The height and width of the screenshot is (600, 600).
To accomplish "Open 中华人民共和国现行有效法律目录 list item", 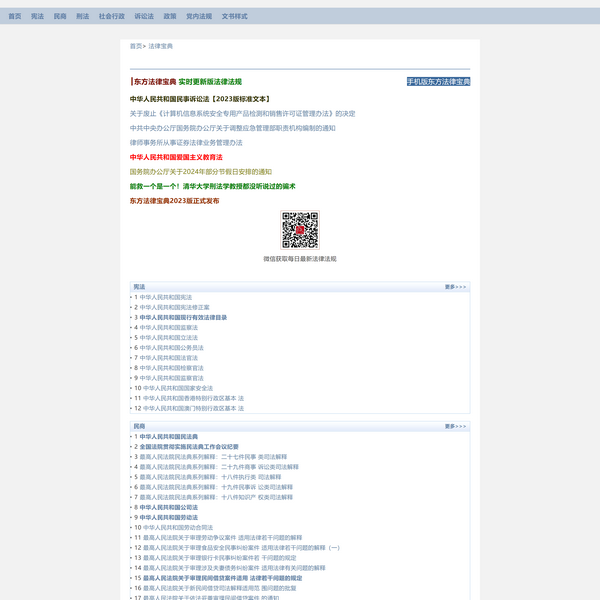I will point(183,317).
